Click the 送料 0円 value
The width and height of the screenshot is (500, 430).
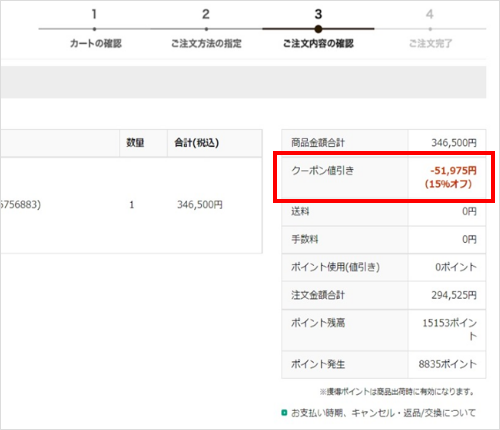coord(469,211)
